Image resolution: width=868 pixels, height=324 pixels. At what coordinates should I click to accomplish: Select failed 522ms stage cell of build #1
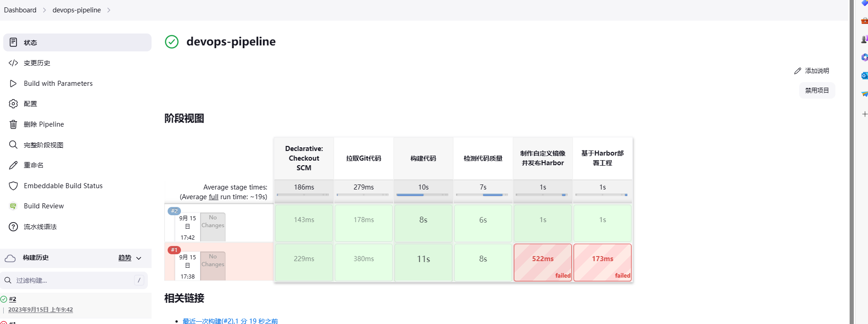pyautogui.click(x=542, y=262)
